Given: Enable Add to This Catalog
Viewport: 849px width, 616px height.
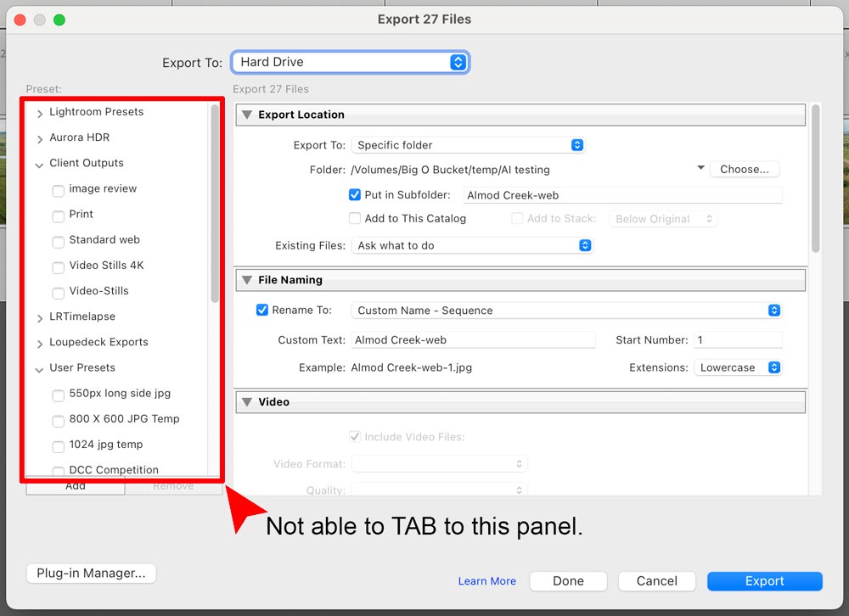Looking at the screenshot, I should tap(355, 218).
